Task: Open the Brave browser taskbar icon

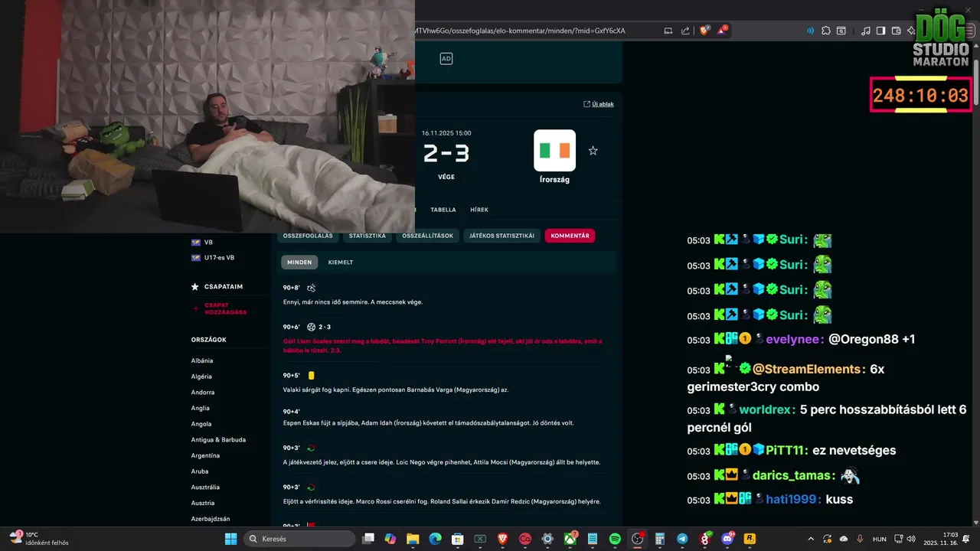Action: pos(502,539)
